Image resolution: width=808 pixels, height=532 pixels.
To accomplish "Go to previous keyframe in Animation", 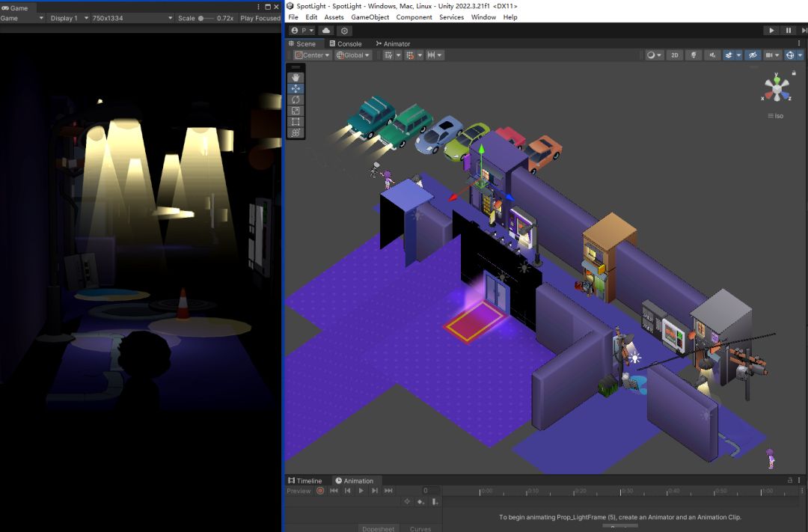I will click(347, 491).
